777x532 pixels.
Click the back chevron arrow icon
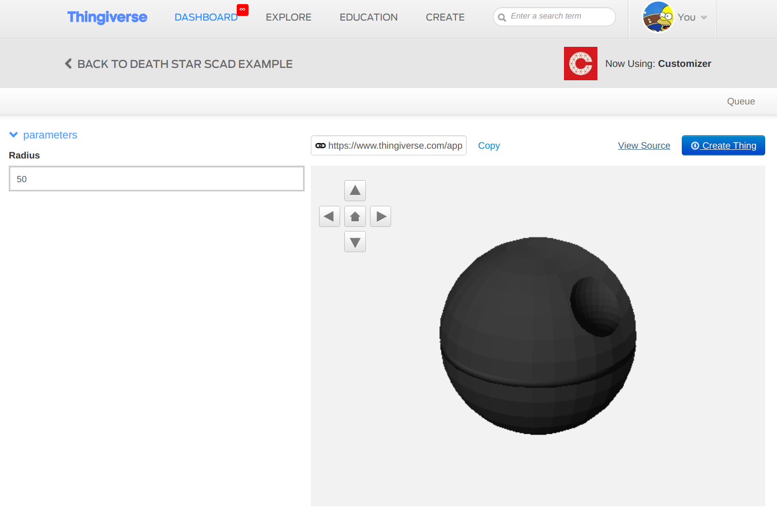click(68, 64)
